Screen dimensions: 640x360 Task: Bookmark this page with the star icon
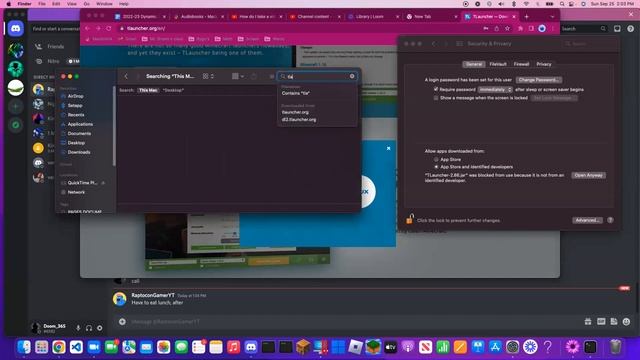[507, 29]
